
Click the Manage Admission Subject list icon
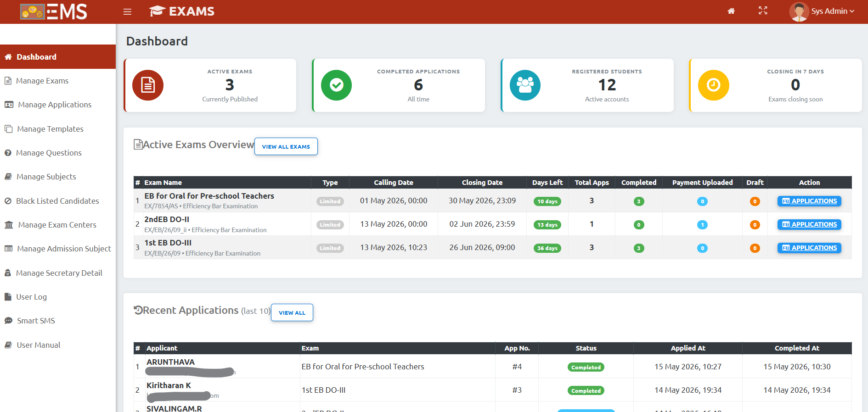8,249
